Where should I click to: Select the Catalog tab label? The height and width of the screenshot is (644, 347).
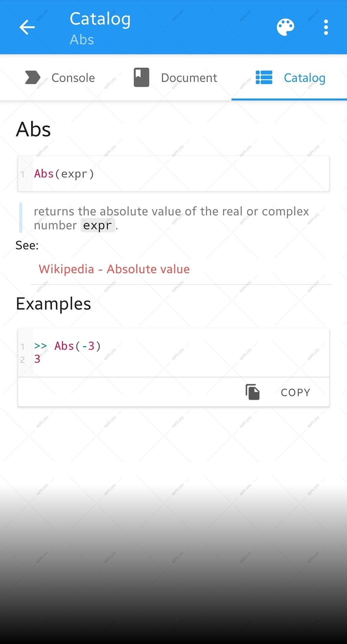click(x=305, y=78)
